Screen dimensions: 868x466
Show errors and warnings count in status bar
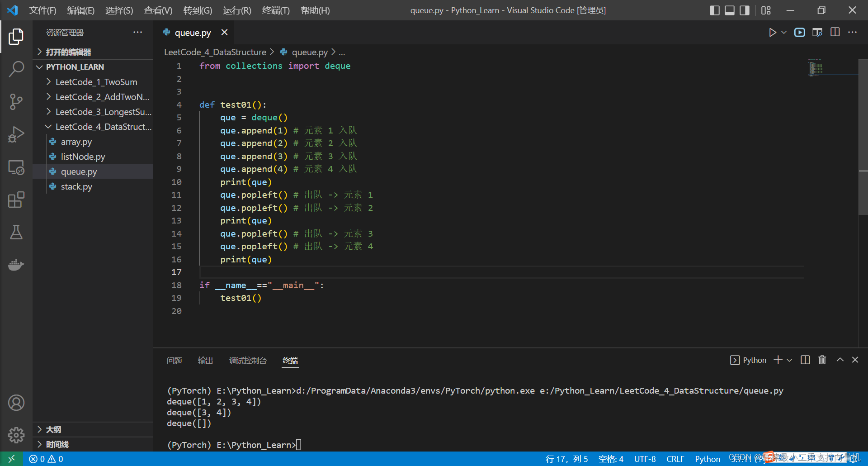coord(46,459)
